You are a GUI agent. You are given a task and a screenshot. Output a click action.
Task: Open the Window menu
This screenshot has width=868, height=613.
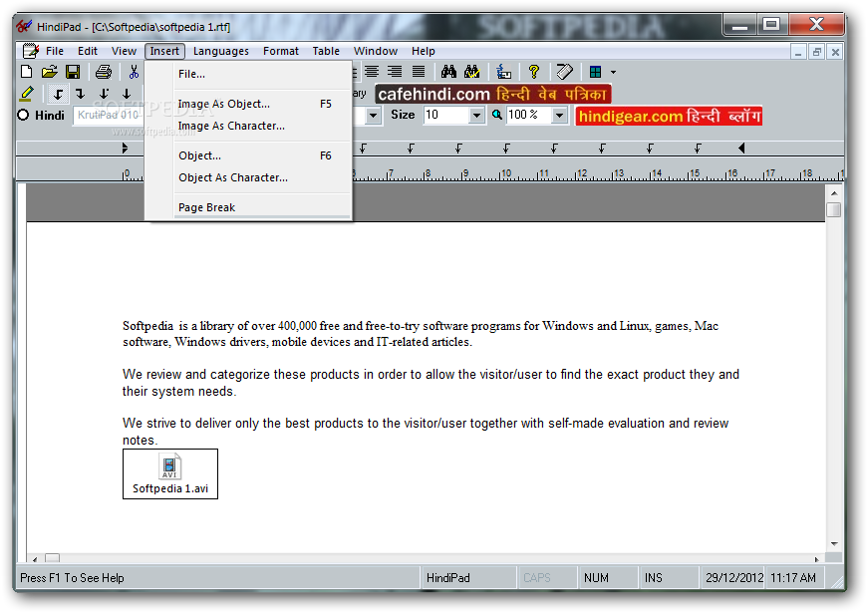coord(376,51)
